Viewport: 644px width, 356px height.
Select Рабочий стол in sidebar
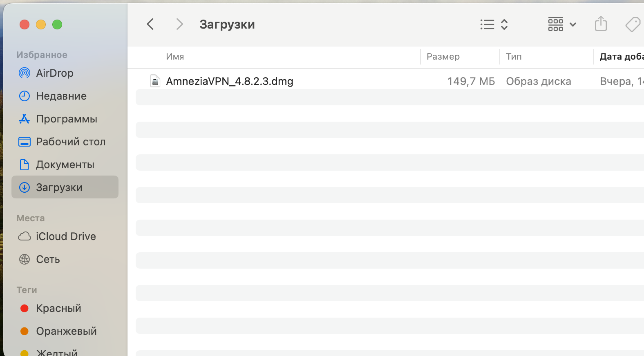(x=70, y=142)
